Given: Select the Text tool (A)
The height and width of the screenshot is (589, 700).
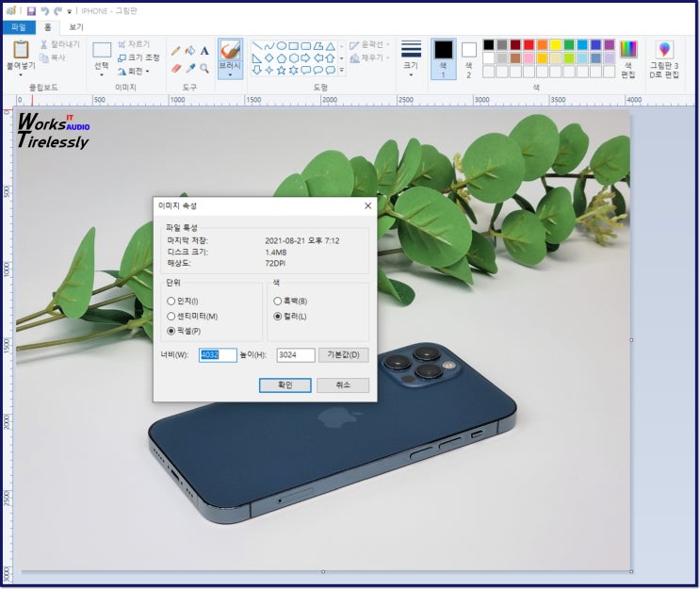Looking at the screenshot, I should point(204,51).
